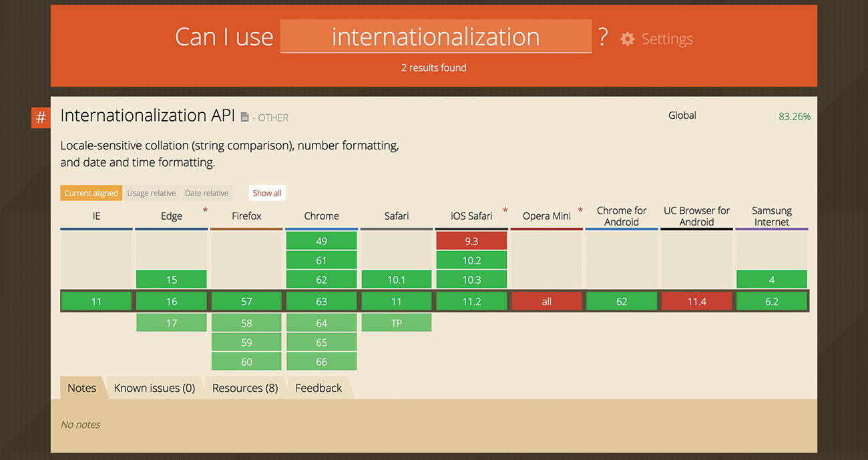
Task: Click the asterisk beside iOS Safari header
Action: 505,210
